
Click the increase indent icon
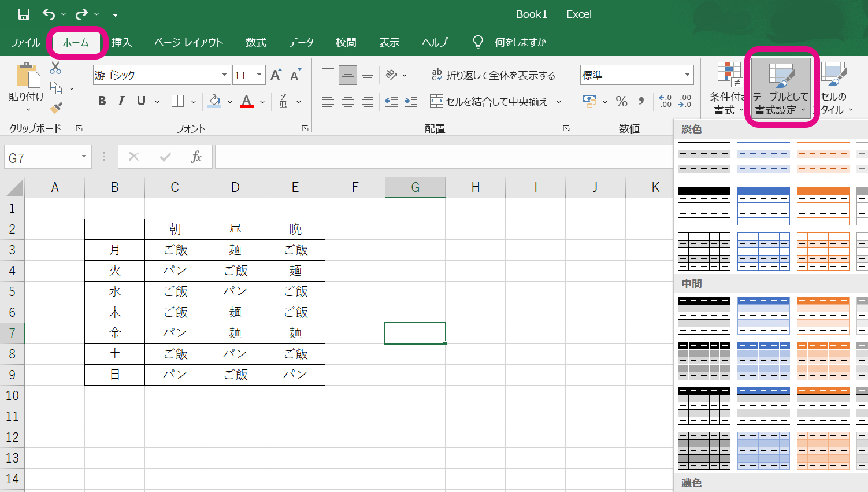point(411,102)
